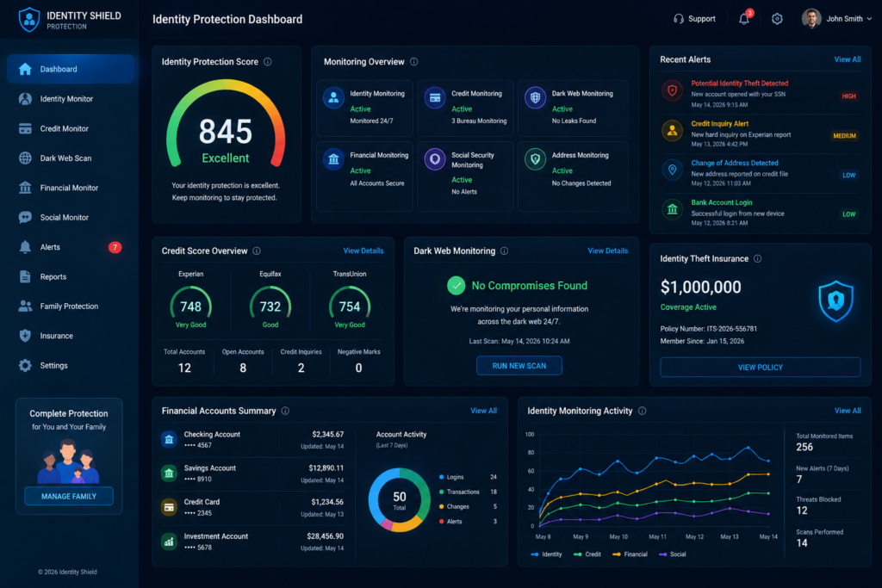Click the Financial Monitoring bank icon

coord(333,159)
